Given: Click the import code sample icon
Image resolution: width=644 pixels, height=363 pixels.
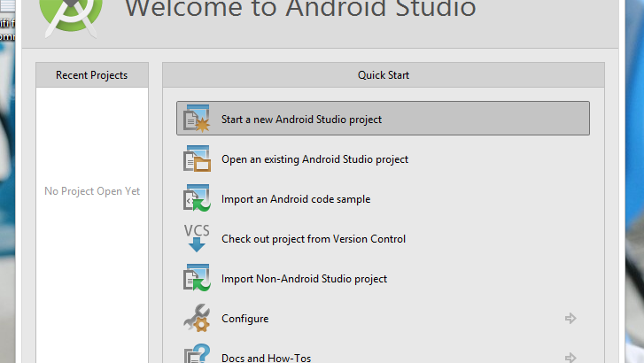Looking at the screenshot, I should [x=196, y=199].
